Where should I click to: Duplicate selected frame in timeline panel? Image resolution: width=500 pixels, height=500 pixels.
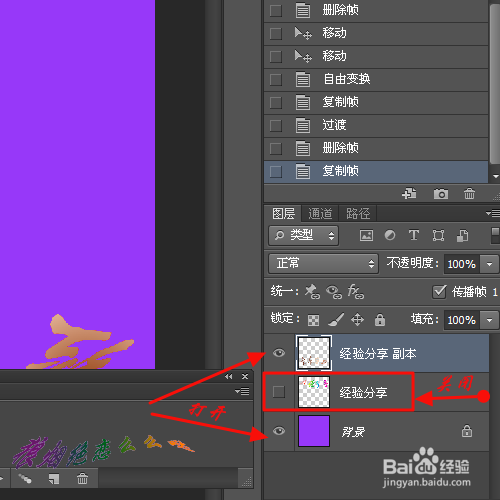click(x=54, y=479)
